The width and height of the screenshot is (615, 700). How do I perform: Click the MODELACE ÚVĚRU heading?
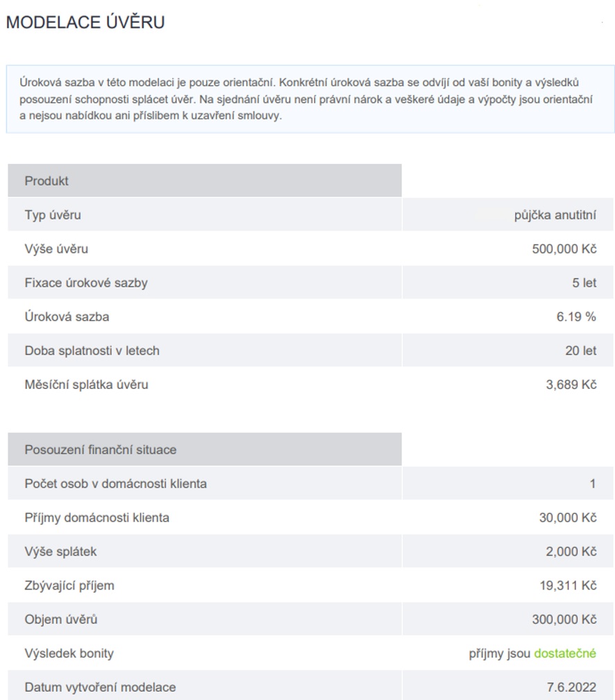tap(85, 22)
